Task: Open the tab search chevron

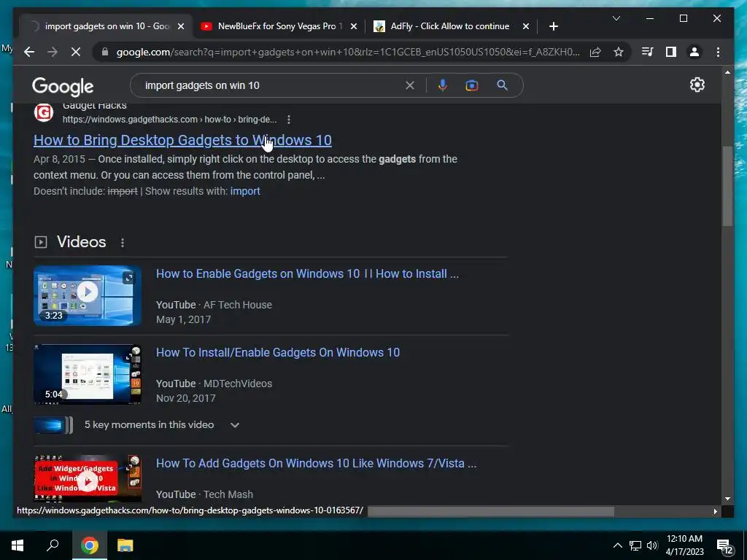Action: click(616, 18)
